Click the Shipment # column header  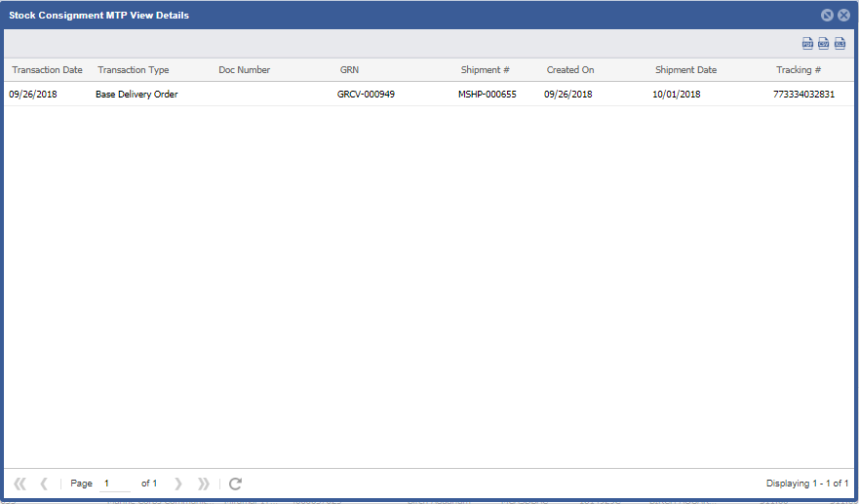pos(486,70)
